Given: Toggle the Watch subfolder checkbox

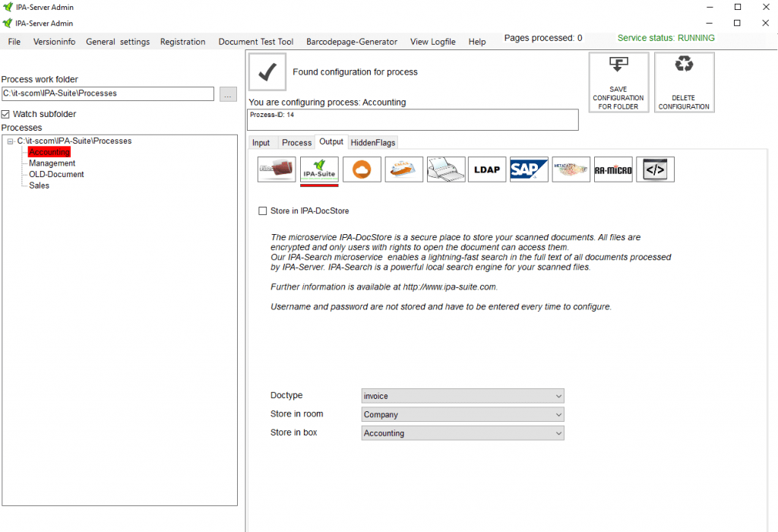Looking at the screenshot, I should [x=6, y=114].
